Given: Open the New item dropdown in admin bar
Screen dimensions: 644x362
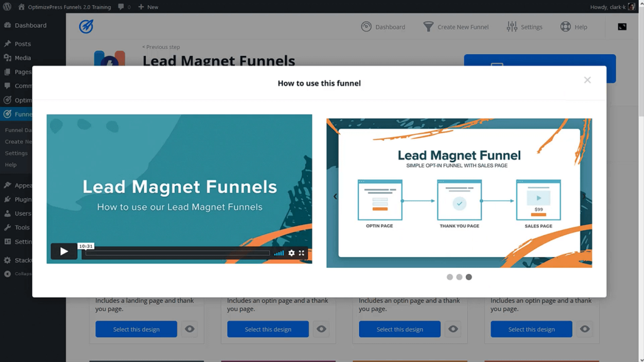Looking at the screenshot, I should [x=147, y=7].
